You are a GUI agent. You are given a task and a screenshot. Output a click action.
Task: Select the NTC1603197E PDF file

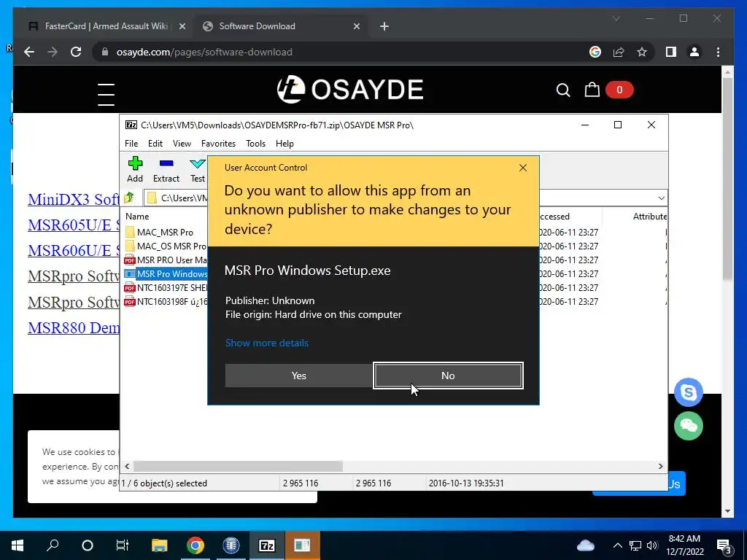pos(165,287)
